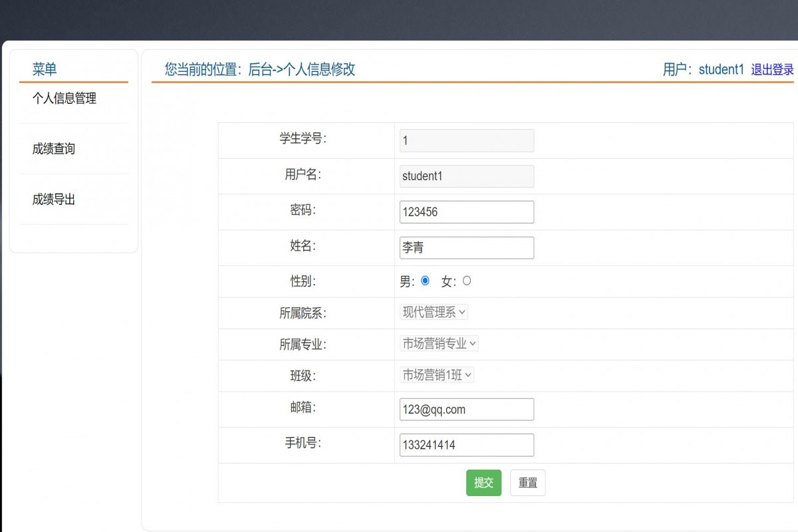Image resolution: width=798 pixels, height=532 pixels.
Task: Open the 所属院系 department dropdown
Action: click(433, 312)
